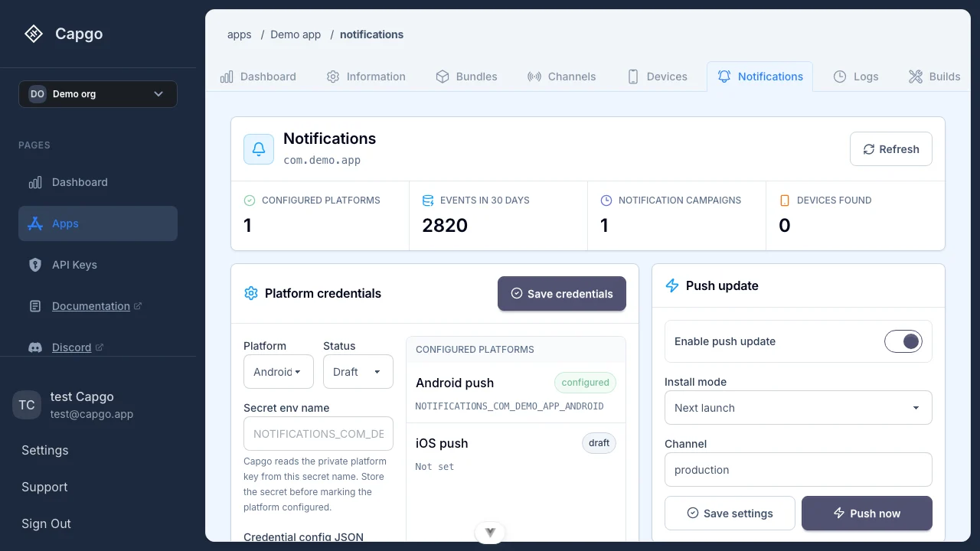Click the Documentation page icon
This screenshot has width=980, height=551.
coord(35,306)
